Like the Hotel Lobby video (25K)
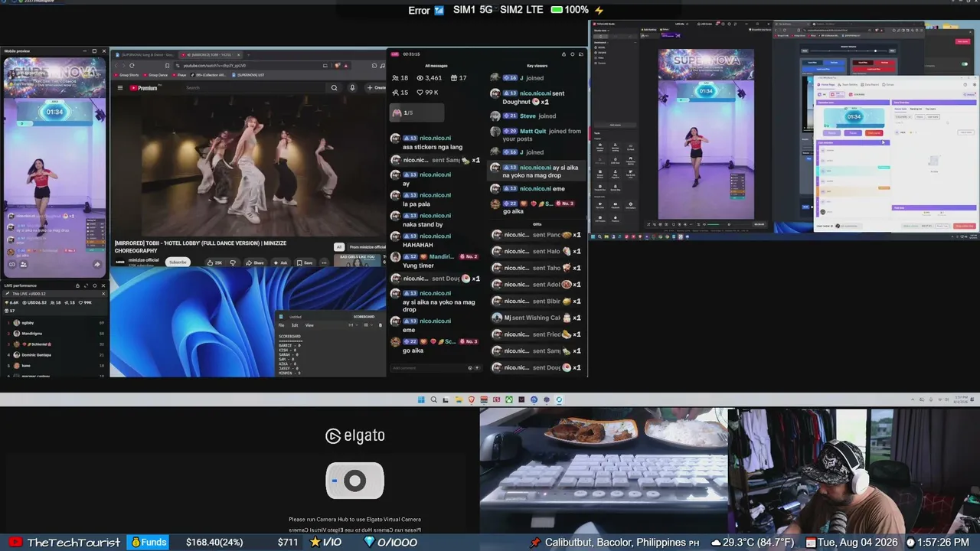 214,262
